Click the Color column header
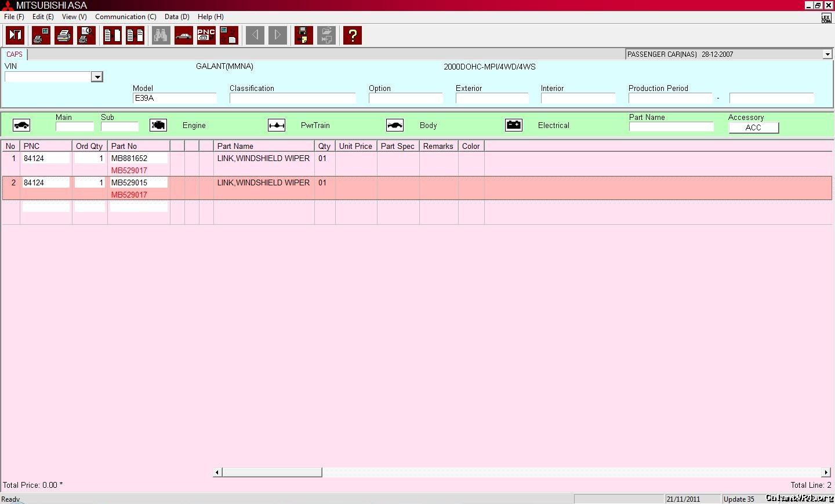 coord(471,146)
